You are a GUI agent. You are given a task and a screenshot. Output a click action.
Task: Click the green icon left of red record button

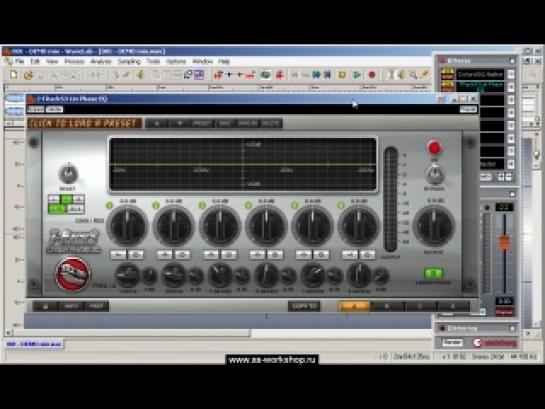(357, 75)
